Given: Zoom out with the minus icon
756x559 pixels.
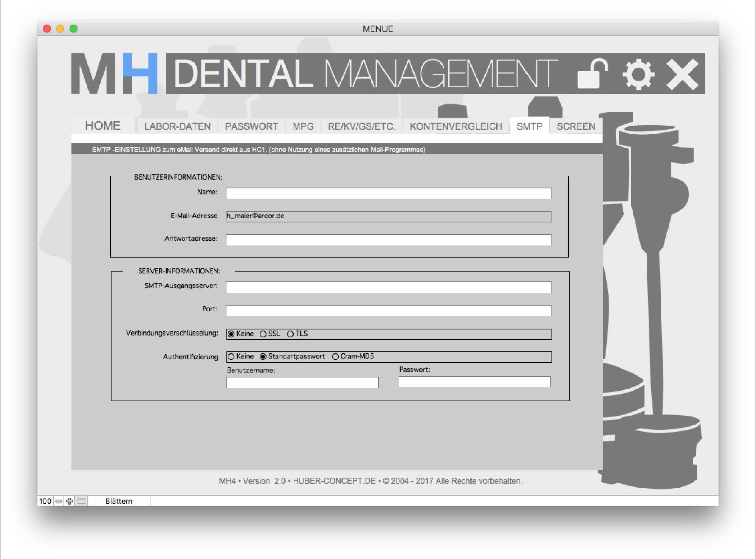Looking at the screenshot, I should (x=59, y=501).
